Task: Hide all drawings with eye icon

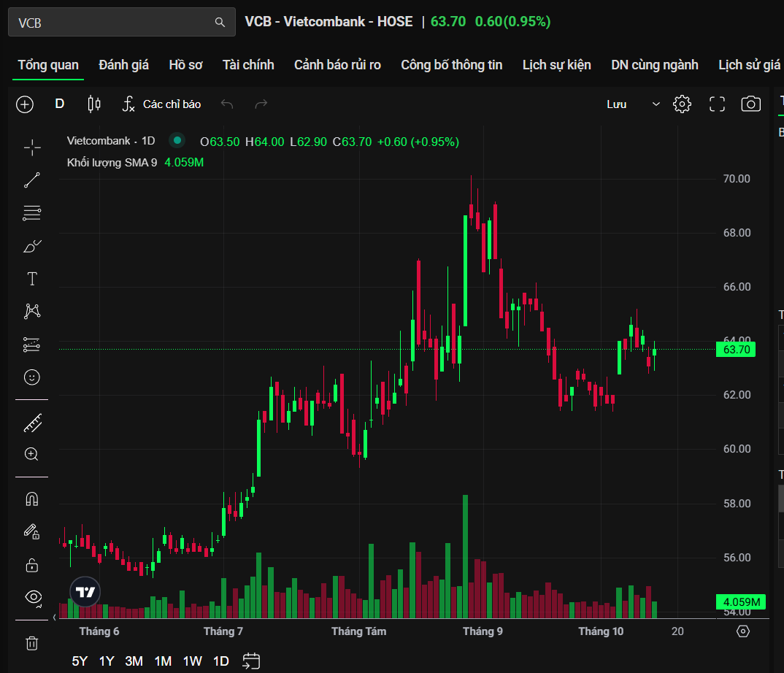Action: 32,596
